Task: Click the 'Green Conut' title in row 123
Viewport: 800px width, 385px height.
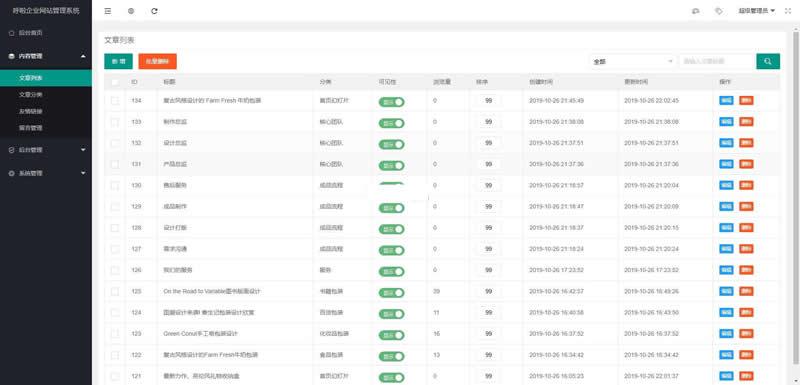Action: pyautogui.click(x=201, y=333)
